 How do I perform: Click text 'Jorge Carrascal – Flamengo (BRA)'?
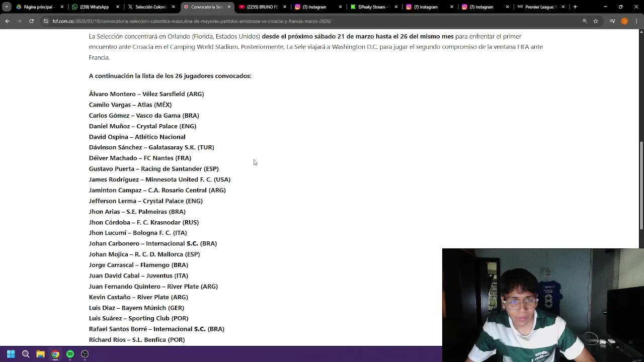138,265
